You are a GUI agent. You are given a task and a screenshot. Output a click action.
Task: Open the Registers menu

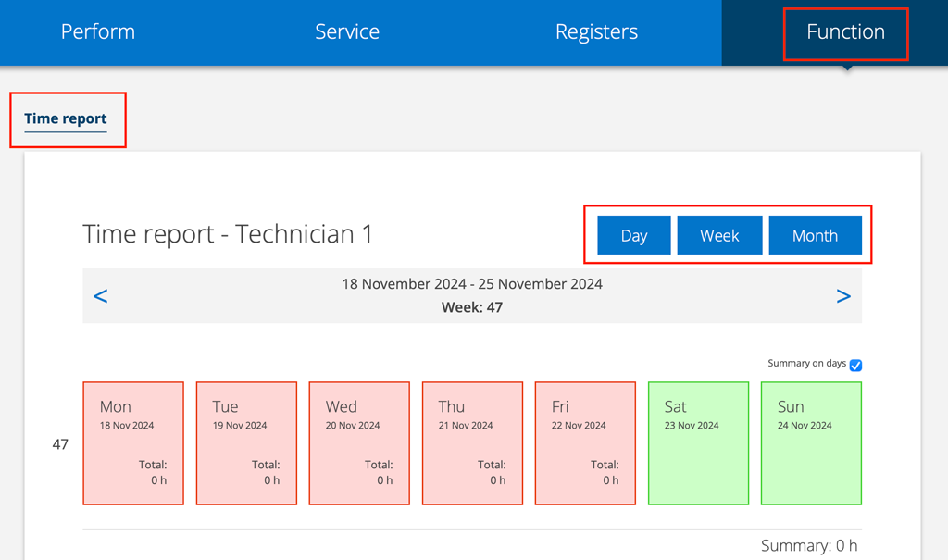(596, 32)
